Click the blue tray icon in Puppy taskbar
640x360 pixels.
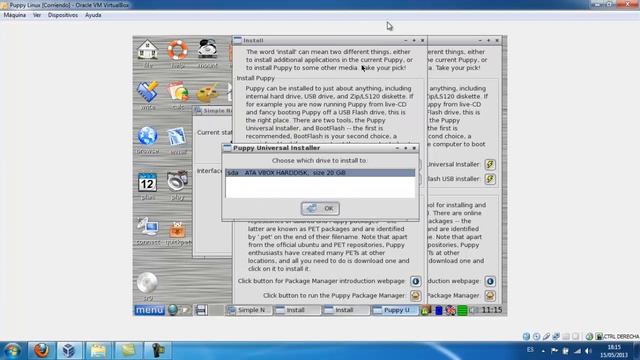(439, 311)
